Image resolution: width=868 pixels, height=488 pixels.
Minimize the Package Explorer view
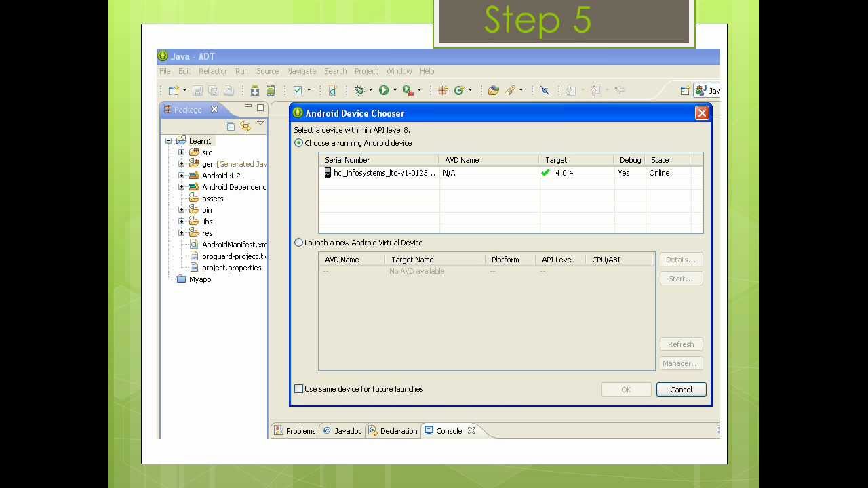tap(248, 107)
